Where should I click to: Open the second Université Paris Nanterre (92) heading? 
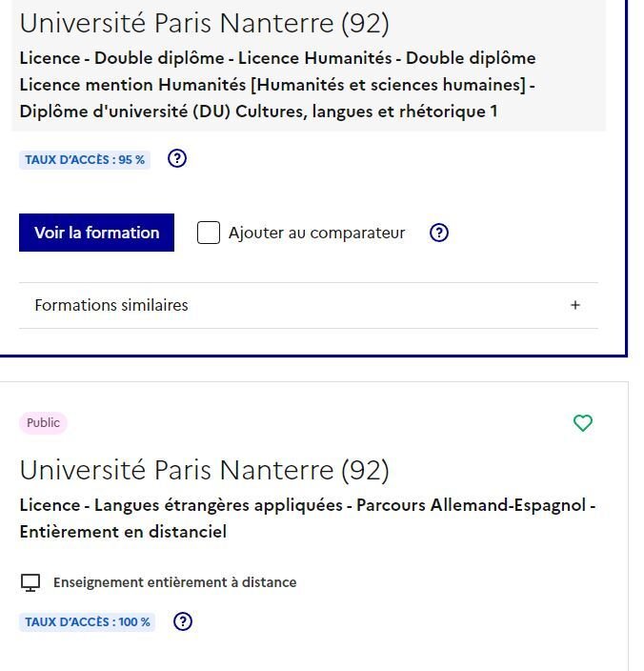205,470
